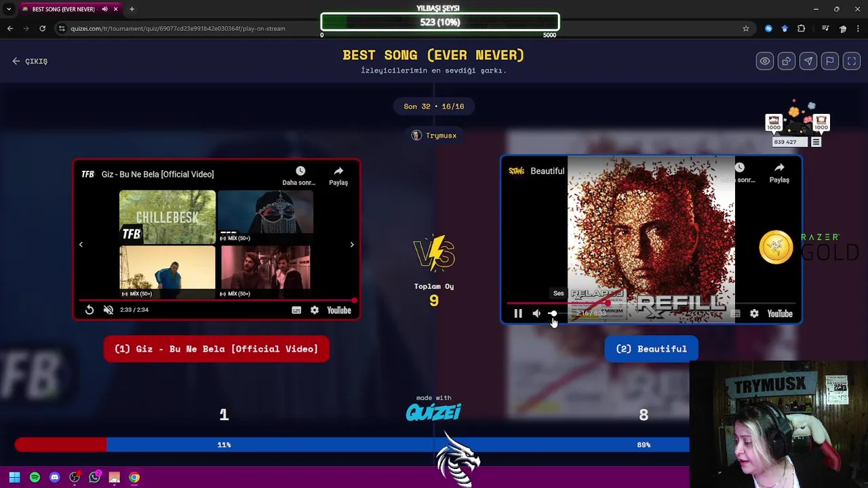The image size is (868, 488).
Task: Open the Giz - Bu Ne Bela video title
Action: [x=157, y=174]
